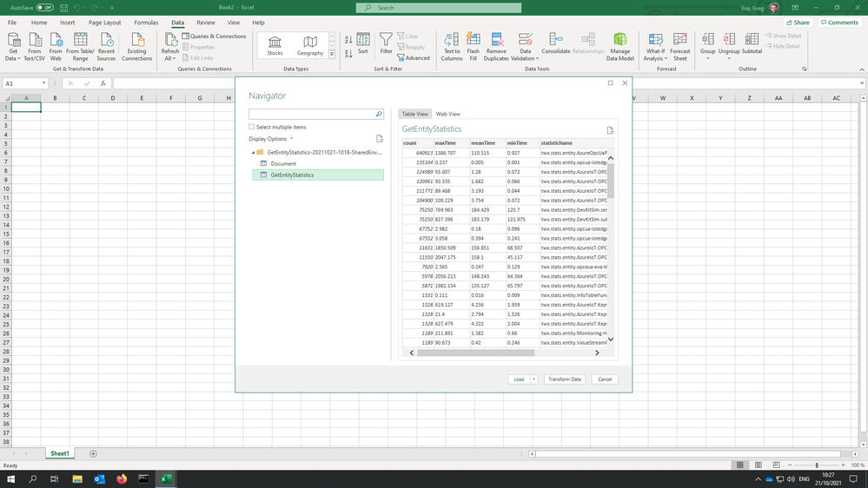868x488 pixels.
Task: Click the Share button
Action: coord(798,23)
